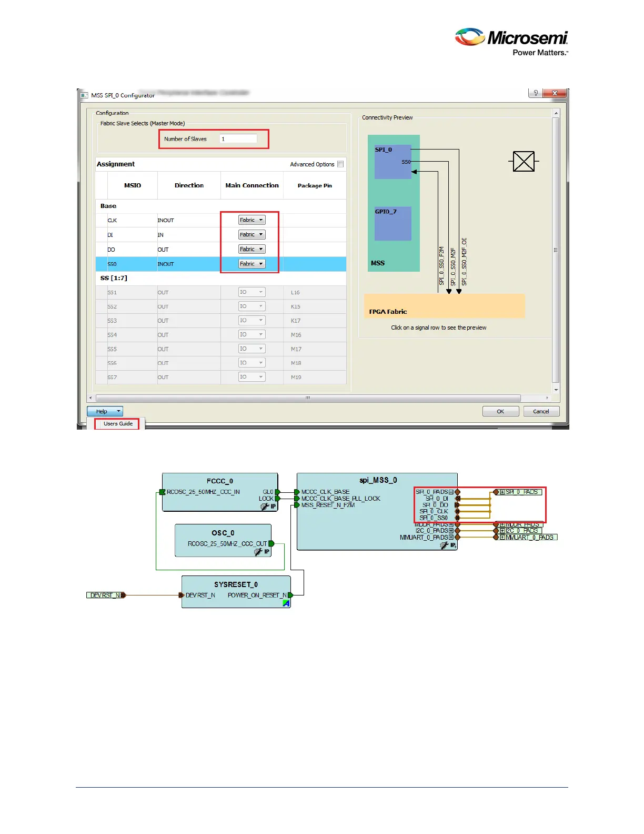Click the RCOSC_25_50MHZ_CCC_IN input pin on FCCC_0
The image size is (644, 834).
click(x=163, y=492)
